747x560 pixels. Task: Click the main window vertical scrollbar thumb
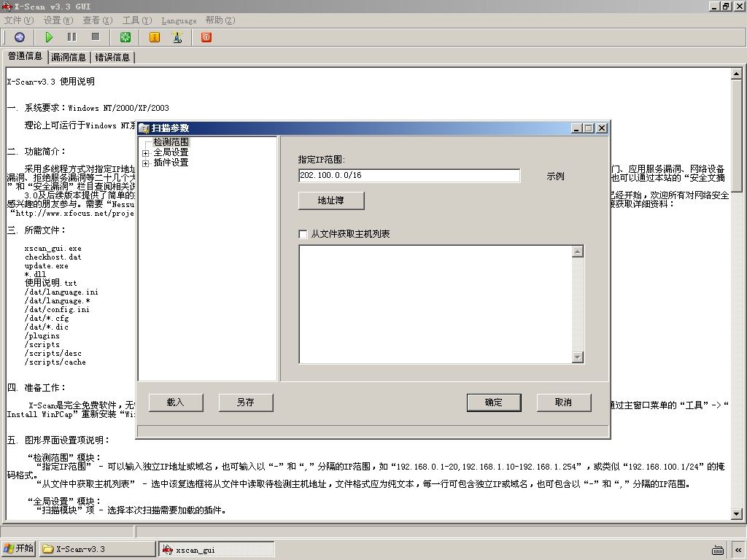pos(737,136)
